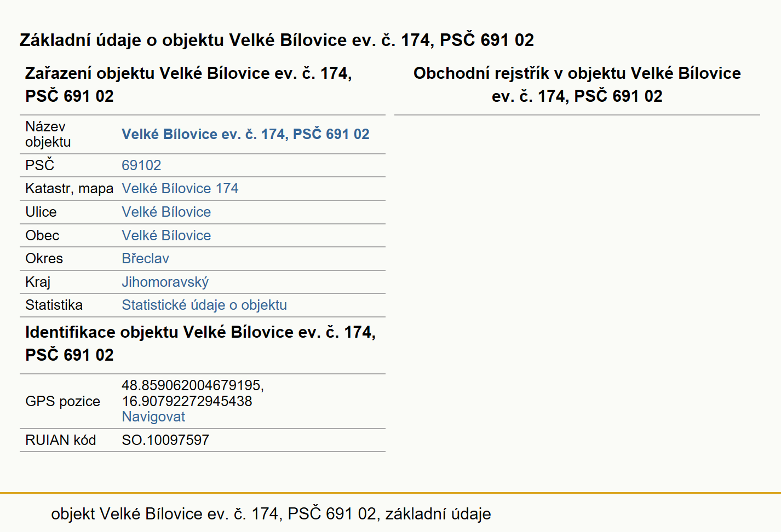Viewport: 781px width, 532px height.
Task: Click the footer text ending with základní údaje
Action: 271,514
